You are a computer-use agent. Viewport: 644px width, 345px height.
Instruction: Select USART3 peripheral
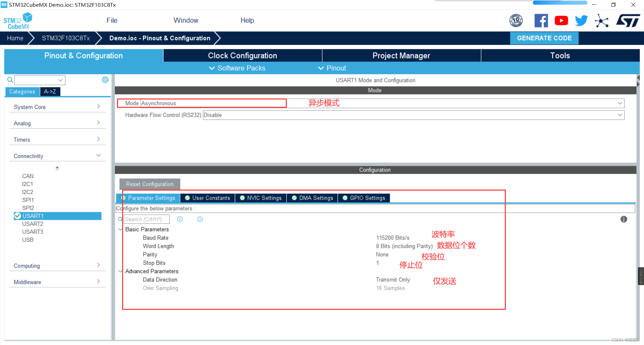(x=33, y=232)
